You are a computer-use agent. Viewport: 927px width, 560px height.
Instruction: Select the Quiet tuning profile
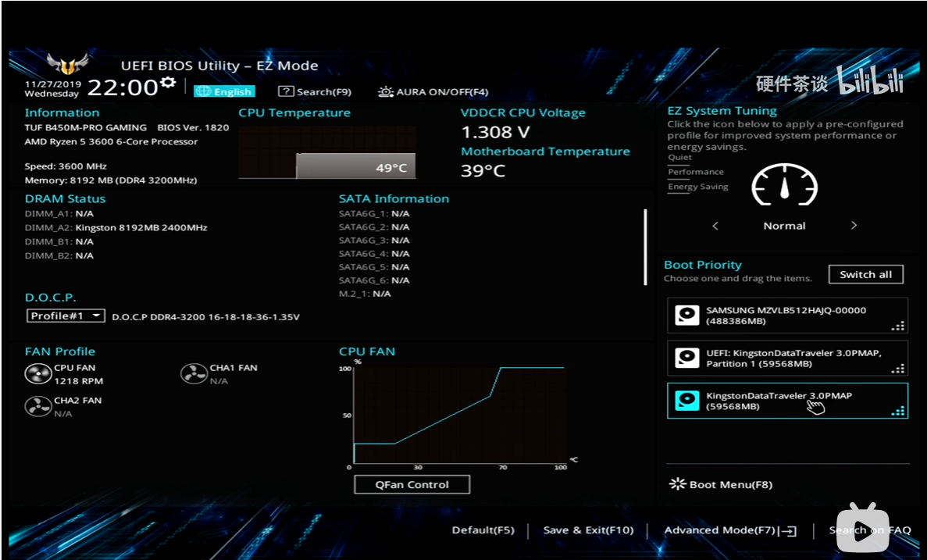[x=680, y=157]
